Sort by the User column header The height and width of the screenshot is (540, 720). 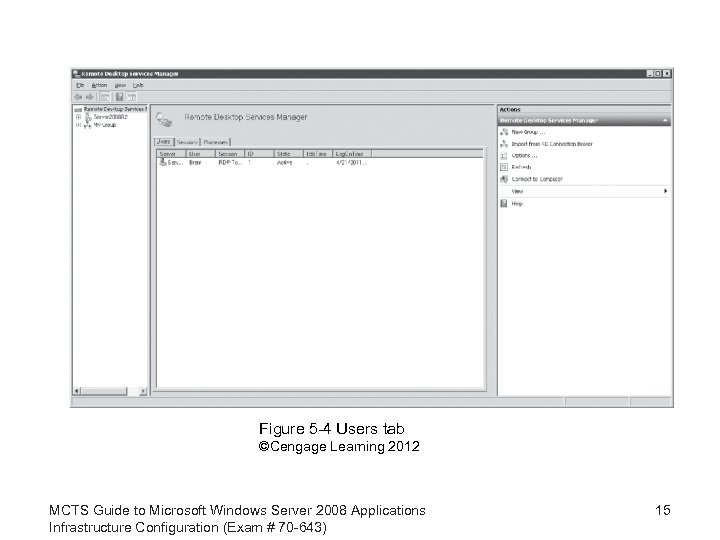(x=200, y=154)
